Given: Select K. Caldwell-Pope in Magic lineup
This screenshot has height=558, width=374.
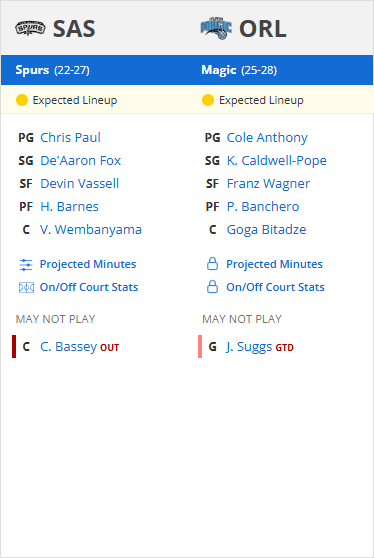Looking at the screenshot, I should (x=276, y=160).
